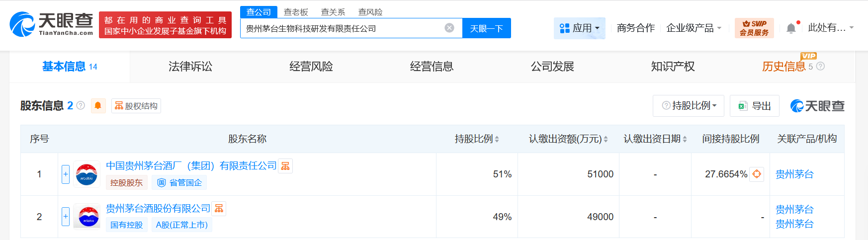868x240 pixels.
Task: Open the 持股比例 filter dropdown
Action: [689, 106]
